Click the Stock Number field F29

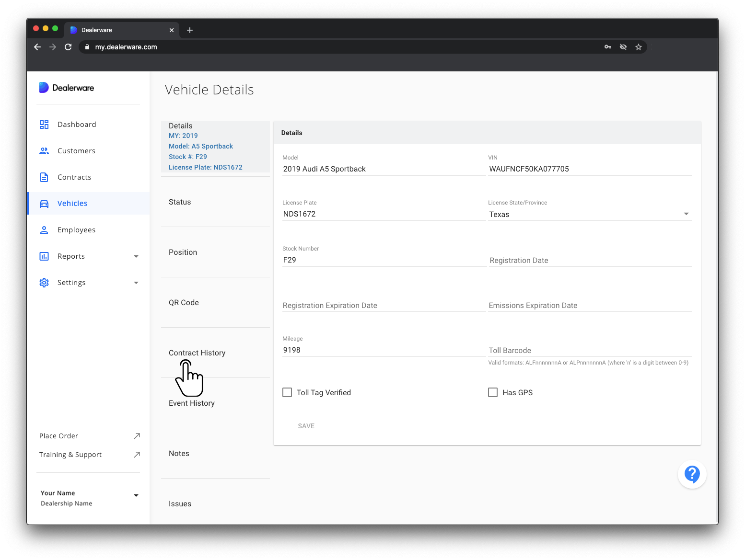coord(384,260)
